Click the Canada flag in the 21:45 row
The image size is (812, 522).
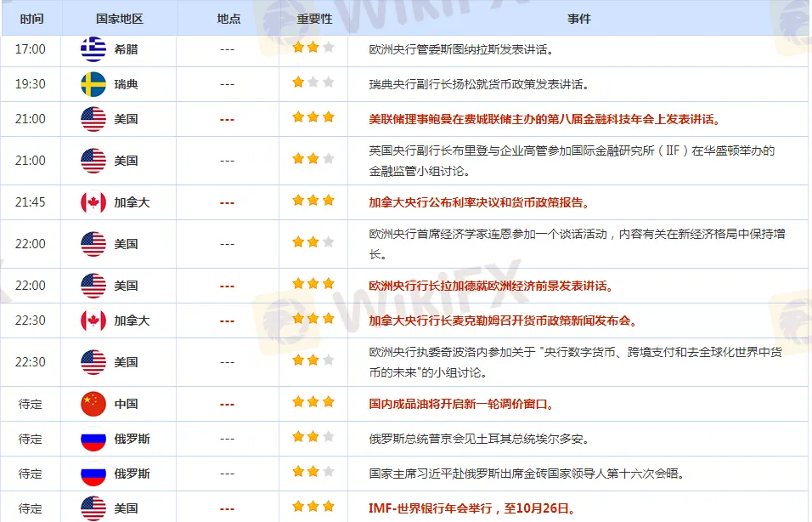(93, 202)
